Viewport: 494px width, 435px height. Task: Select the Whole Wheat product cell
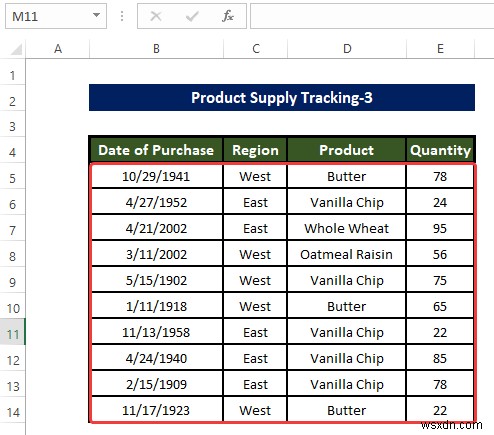347,228
